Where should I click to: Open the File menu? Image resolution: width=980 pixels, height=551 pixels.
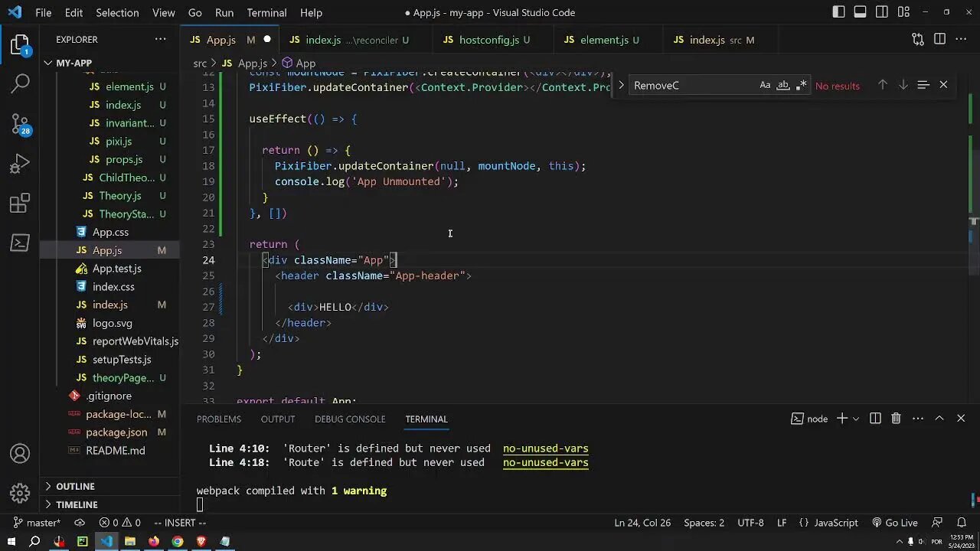coord(44,12)
